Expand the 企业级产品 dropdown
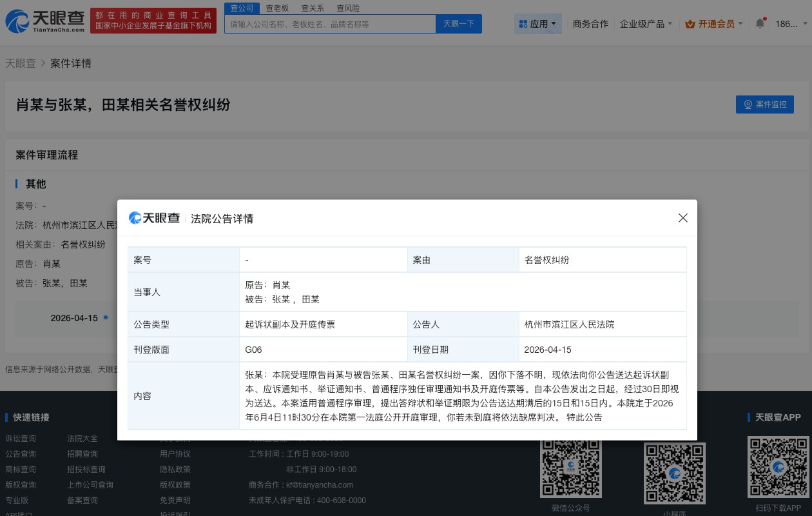This screenshot has width=812, height=516. click(646, 23)
